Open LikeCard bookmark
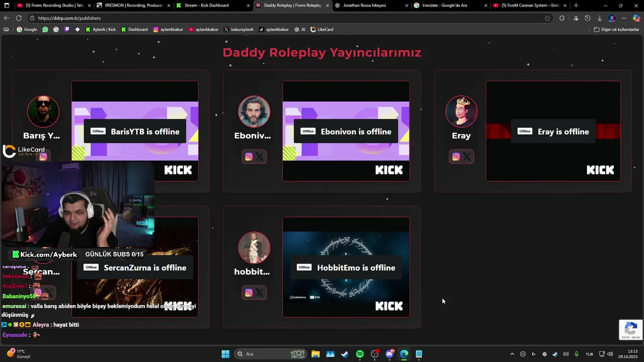Viewport: 644px width, 362px height. [322, 30]
